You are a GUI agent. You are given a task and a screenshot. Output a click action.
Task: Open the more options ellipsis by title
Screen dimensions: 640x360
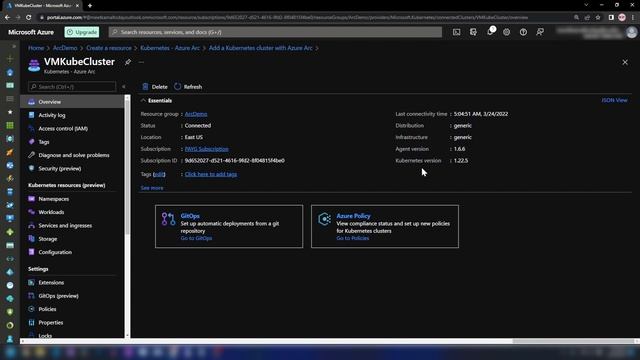point(142,62)
